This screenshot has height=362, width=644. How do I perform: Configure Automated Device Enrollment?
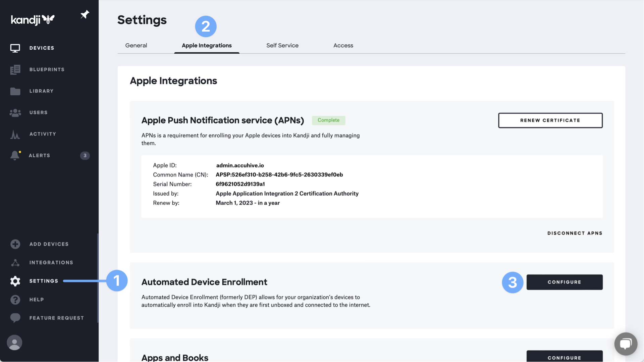pyautogui.click(x=565, y=282)
